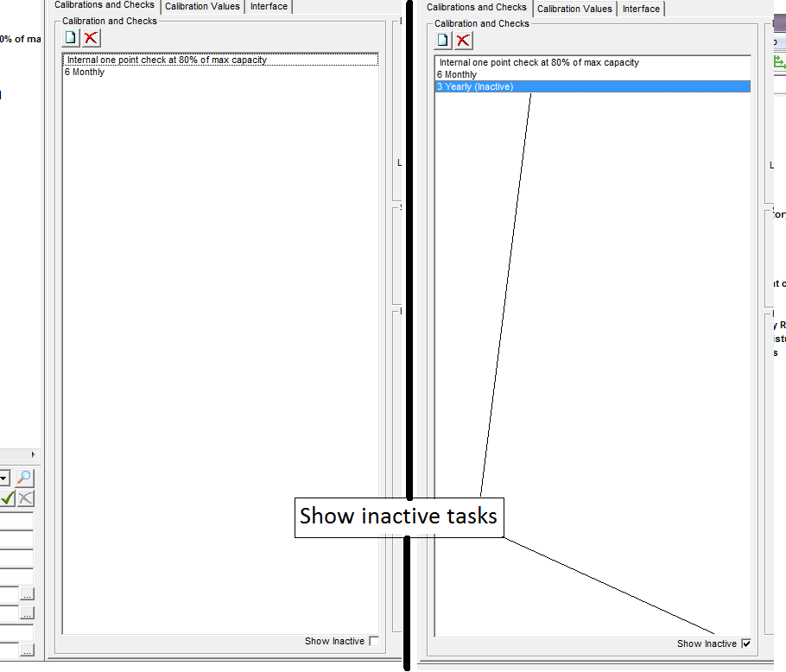
Task: Select 6 Monthly in the left panel list
Action: [x=85, y=73]
